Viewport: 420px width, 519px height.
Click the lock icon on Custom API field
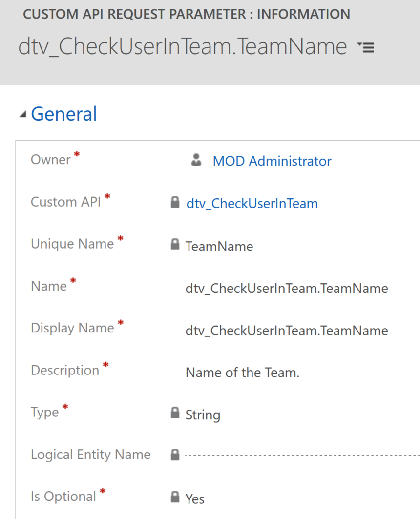point(175,202)
